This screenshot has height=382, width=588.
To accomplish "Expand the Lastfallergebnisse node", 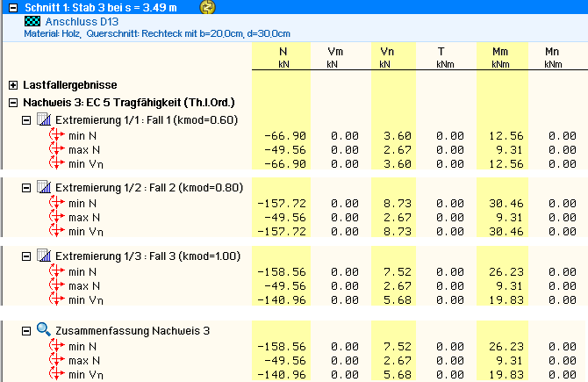I will [12, 85].
